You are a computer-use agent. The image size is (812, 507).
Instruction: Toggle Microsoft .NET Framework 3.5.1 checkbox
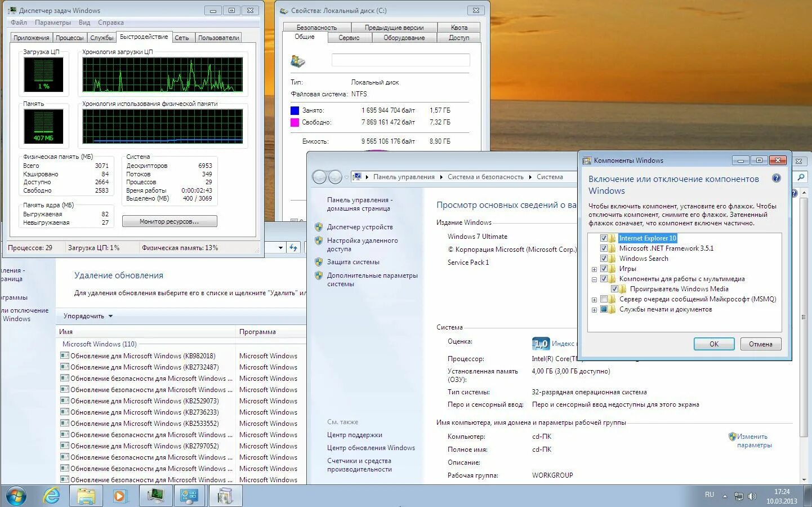604,248
